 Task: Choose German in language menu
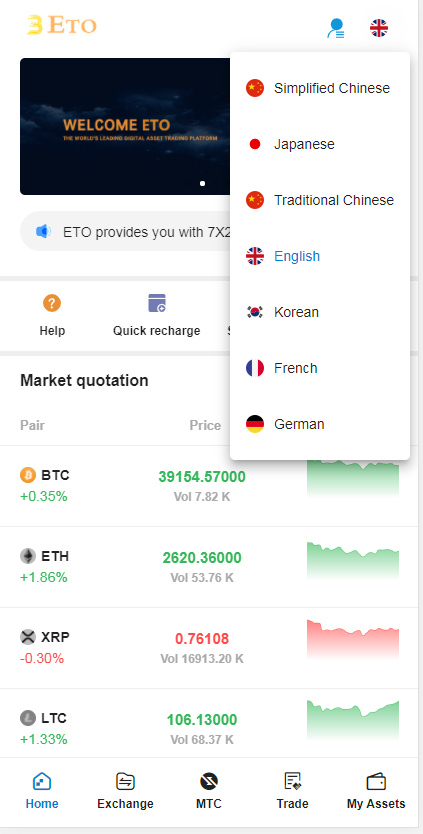point(320,424)
